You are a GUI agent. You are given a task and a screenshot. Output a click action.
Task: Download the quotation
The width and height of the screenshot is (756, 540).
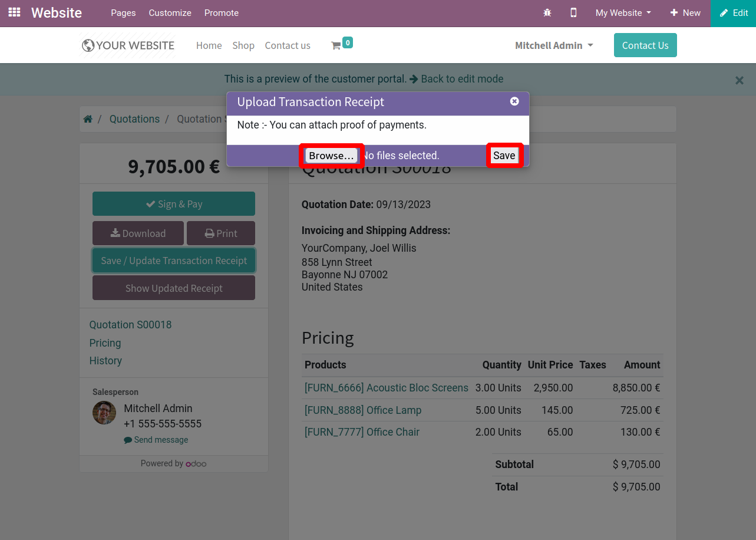[138, 233]
